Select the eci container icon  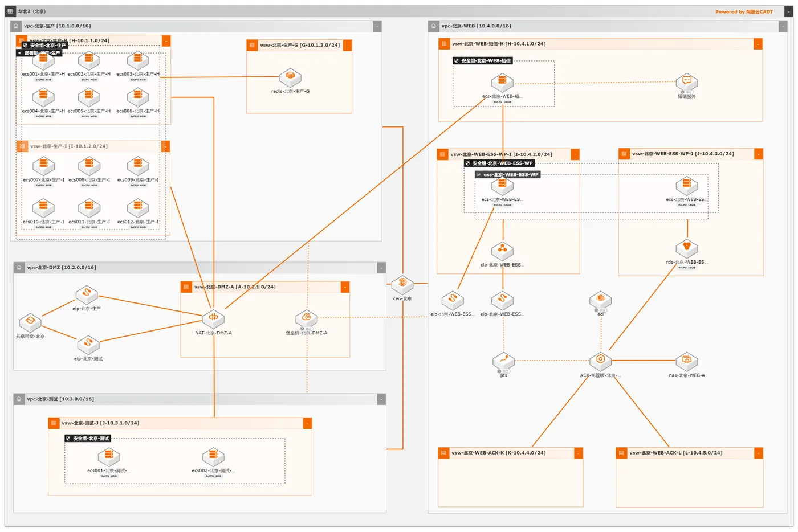click(x=600, y=300)
